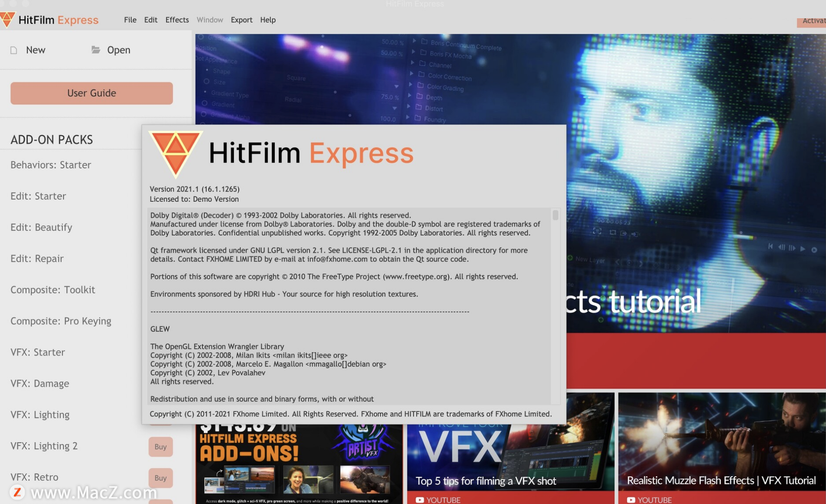
Task: Click the Open folder icon
Action: (96, 50)
